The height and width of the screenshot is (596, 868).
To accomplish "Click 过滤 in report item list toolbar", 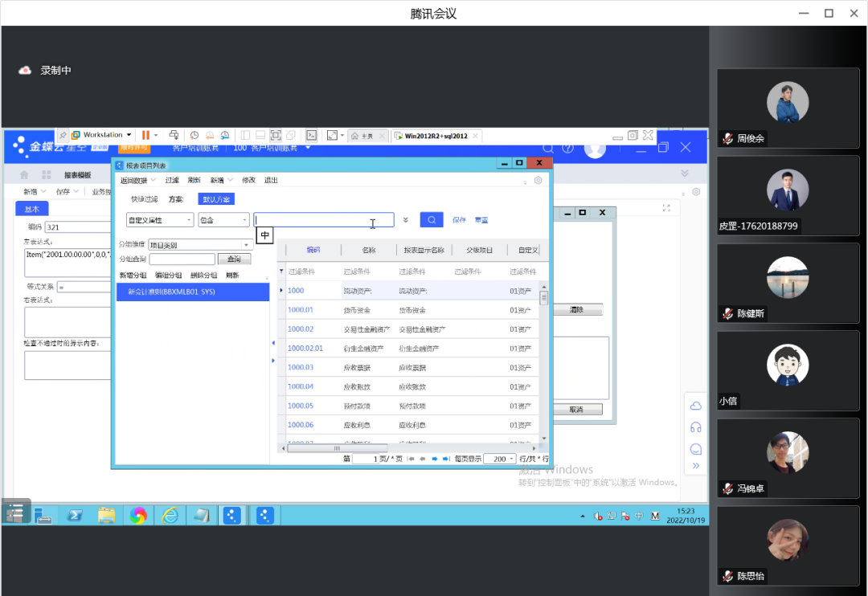I will point(172,181).
